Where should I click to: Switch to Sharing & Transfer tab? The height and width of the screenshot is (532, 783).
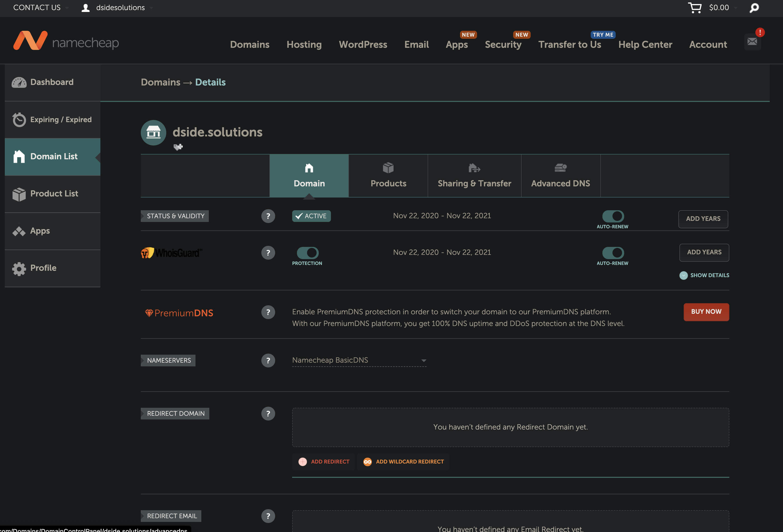tap(474, 176)
